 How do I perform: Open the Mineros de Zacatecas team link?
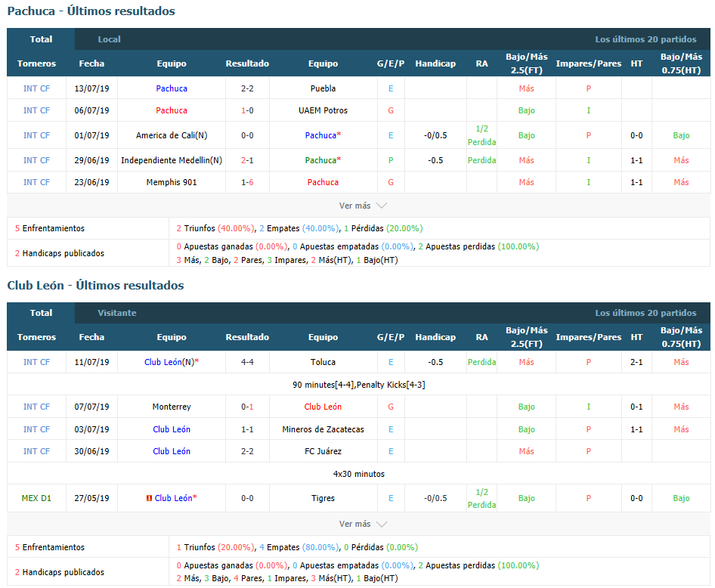(323, 429)
